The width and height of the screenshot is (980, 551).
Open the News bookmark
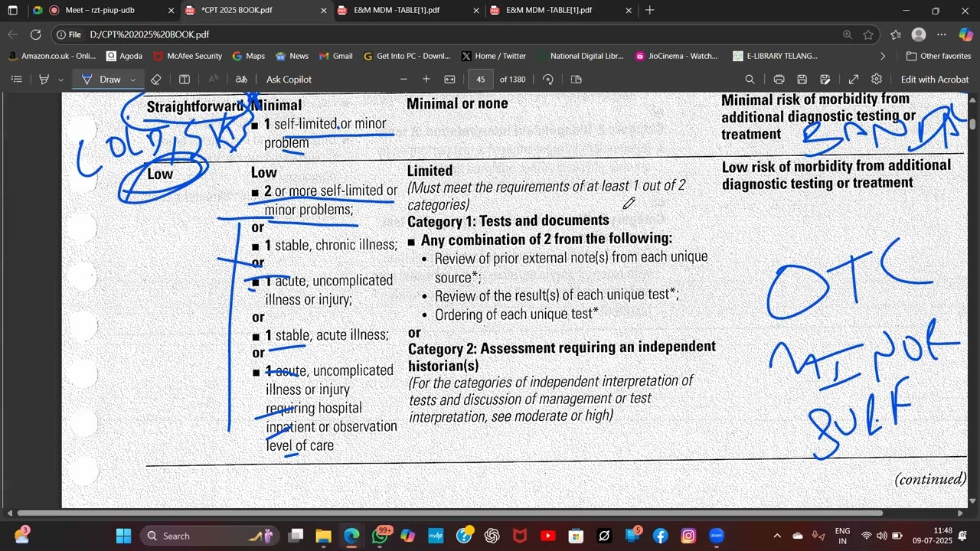click(x=292, y=56)
